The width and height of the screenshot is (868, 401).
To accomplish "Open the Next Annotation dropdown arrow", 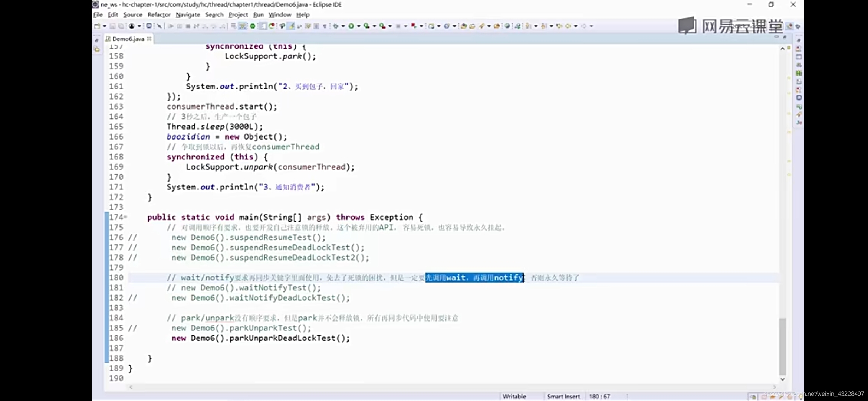I will point(536,26).
